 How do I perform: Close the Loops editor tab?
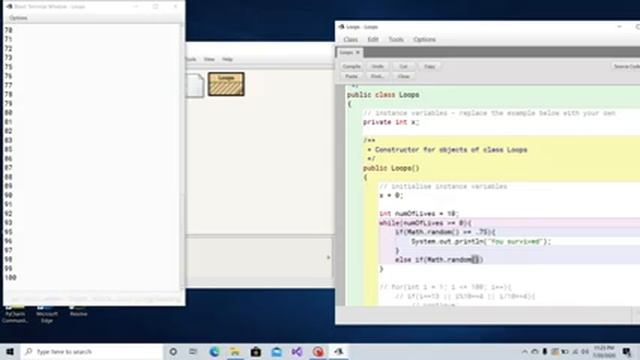click(x=358, y=53)
